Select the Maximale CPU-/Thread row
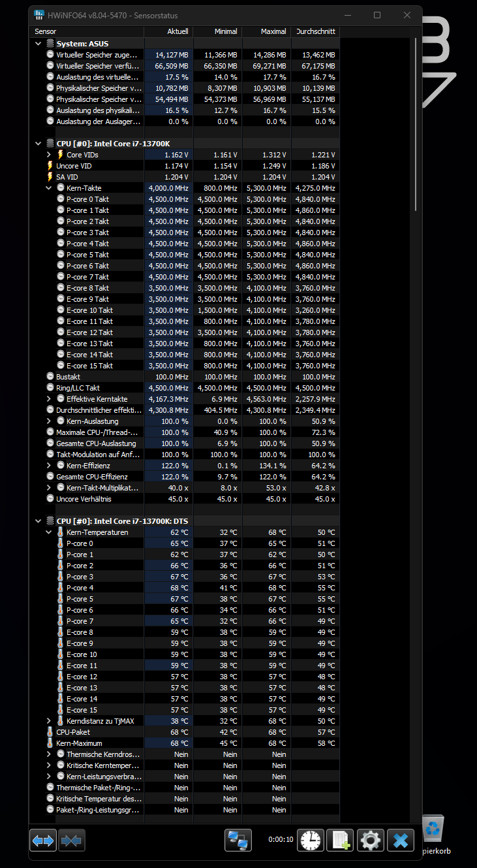 tap(185, 432)
